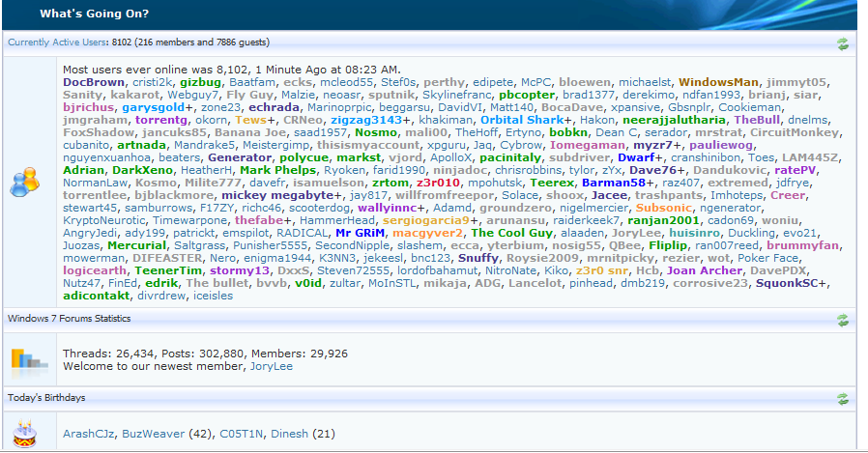Open user Creer's profile
The height and width of the screenshot is (453, 868).
pyautogui.click(x=788, y=195)
